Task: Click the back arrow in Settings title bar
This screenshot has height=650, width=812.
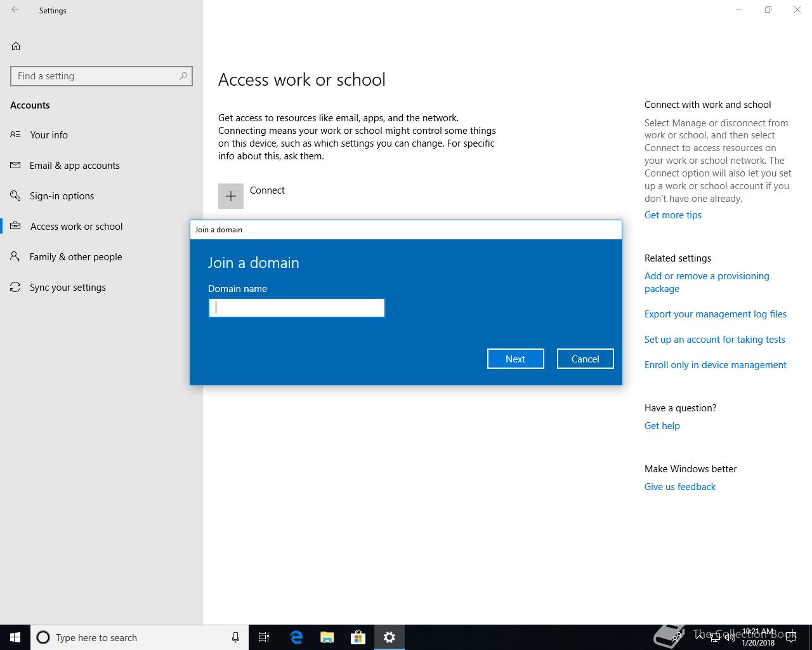Action: 15,10
